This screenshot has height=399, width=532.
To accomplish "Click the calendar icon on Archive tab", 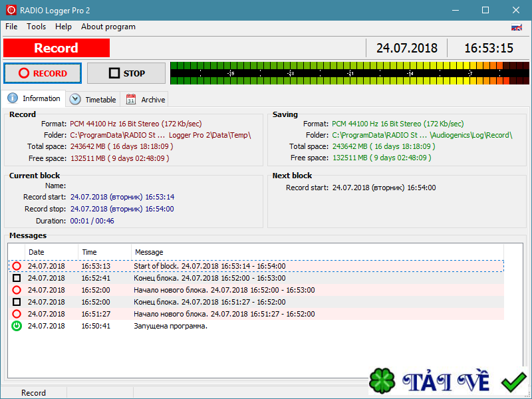I will (131, 98).
